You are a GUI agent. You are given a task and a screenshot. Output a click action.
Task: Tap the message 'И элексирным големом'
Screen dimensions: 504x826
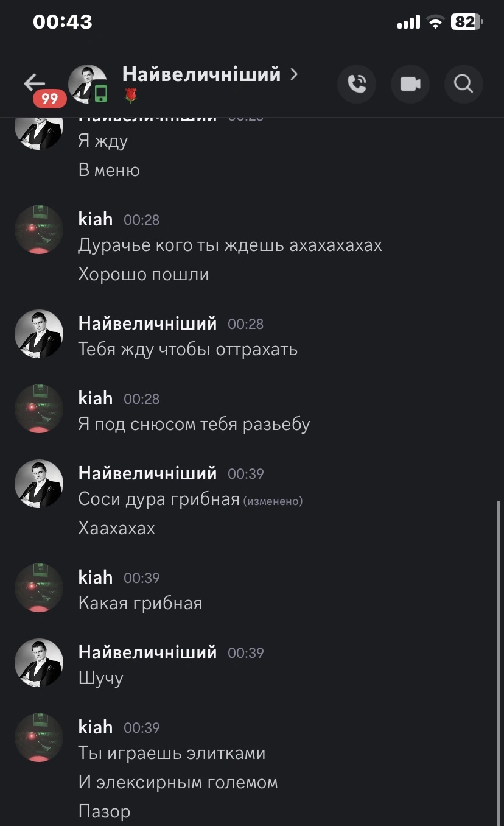(x=178, y=782)
